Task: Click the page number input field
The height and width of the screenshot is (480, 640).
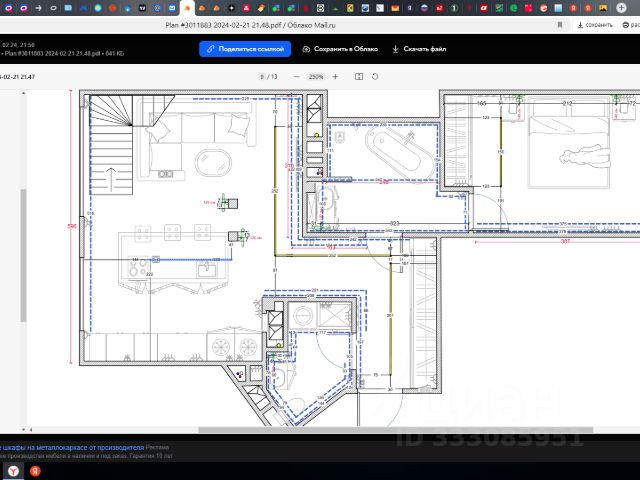Action: (262, 77)
